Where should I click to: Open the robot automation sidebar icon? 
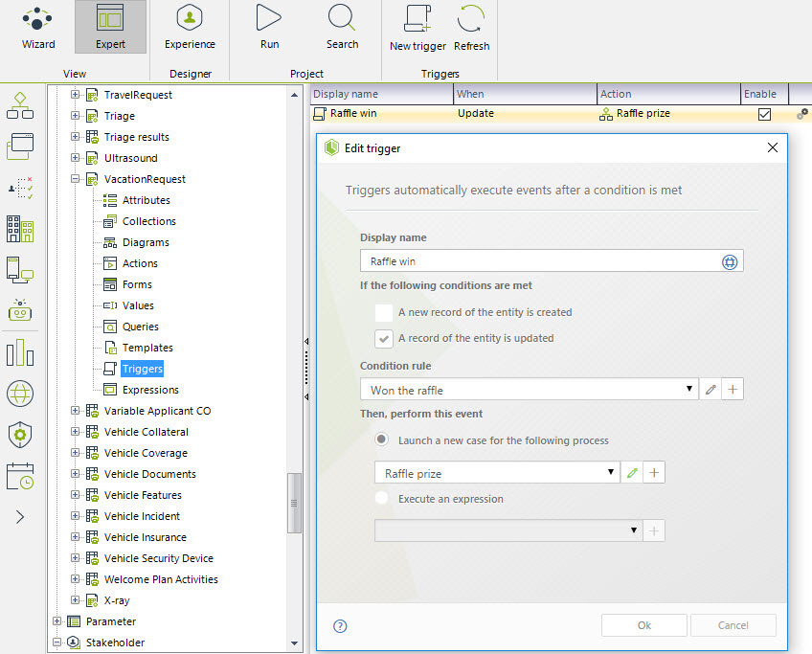[20, 310]
